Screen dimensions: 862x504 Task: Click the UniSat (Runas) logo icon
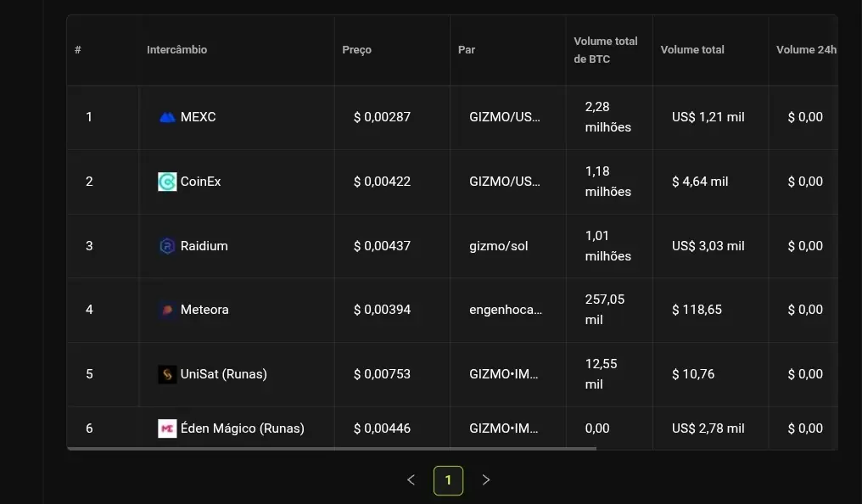167,374
